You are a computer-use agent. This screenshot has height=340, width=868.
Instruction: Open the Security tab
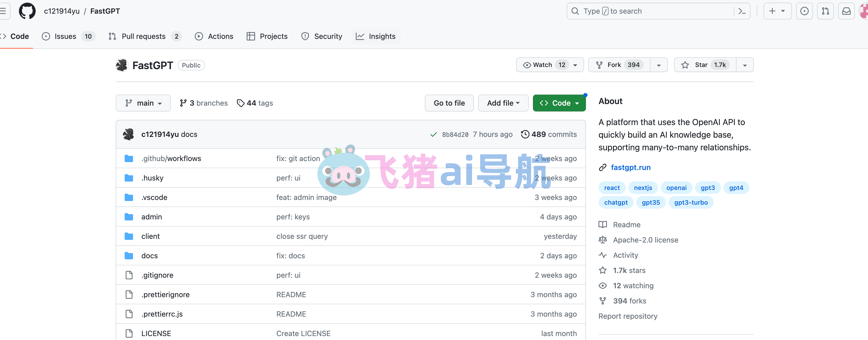tap(322, 37)
